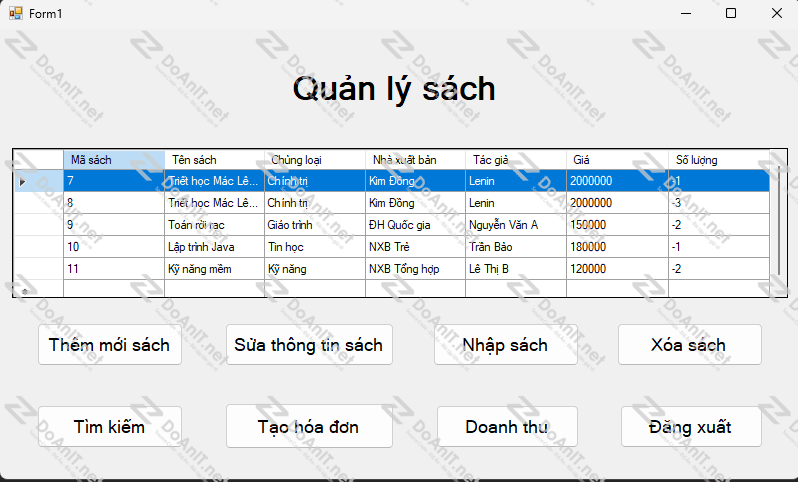Select row header of book ID 7
The width and height of the screenshot is (798, 482).
38,181
